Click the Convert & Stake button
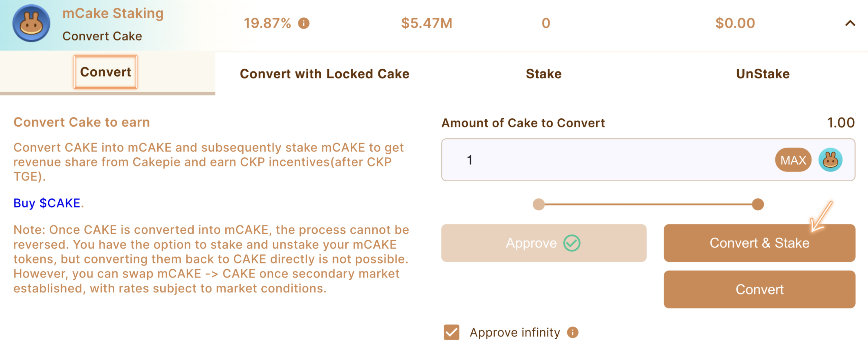This screenshot has width=868, height=354. pos(759,243)
